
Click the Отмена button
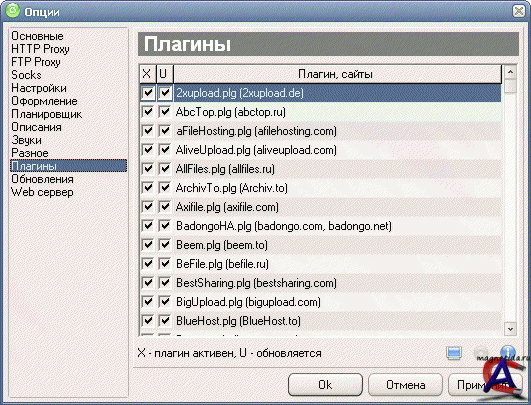click(x=405, y=385)
